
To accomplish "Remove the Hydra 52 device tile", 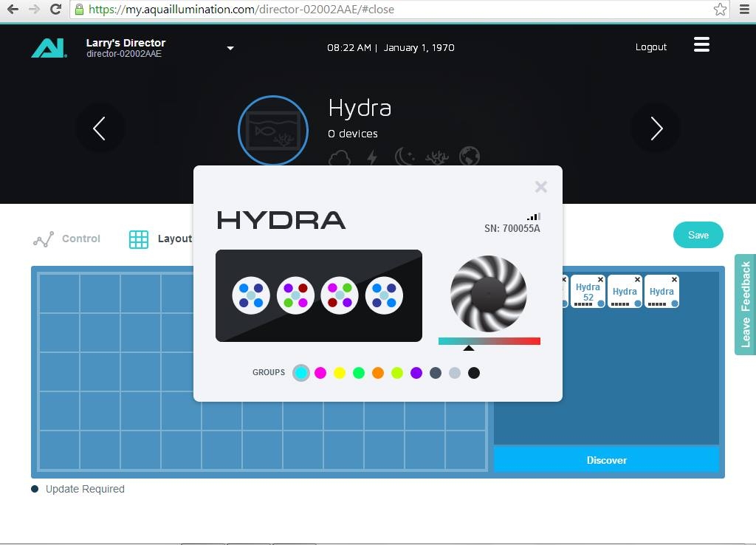I will tap(600, 280).
